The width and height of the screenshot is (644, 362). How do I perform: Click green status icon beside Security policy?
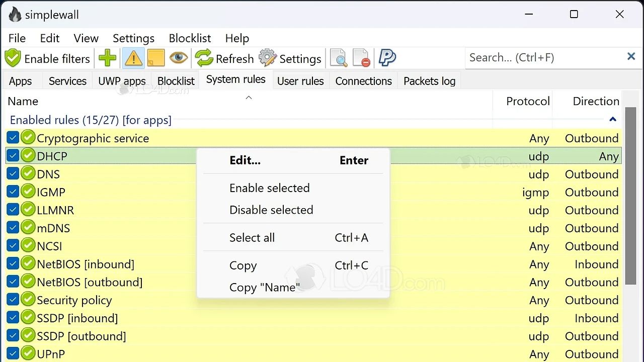[x=28, y=300]
